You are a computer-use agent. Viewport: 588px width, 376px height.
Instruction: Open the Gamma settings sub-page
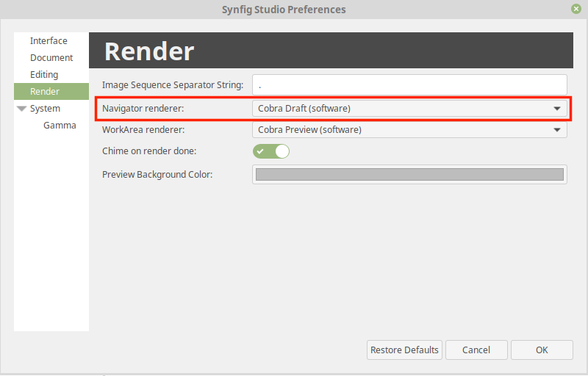coord(60,125)
